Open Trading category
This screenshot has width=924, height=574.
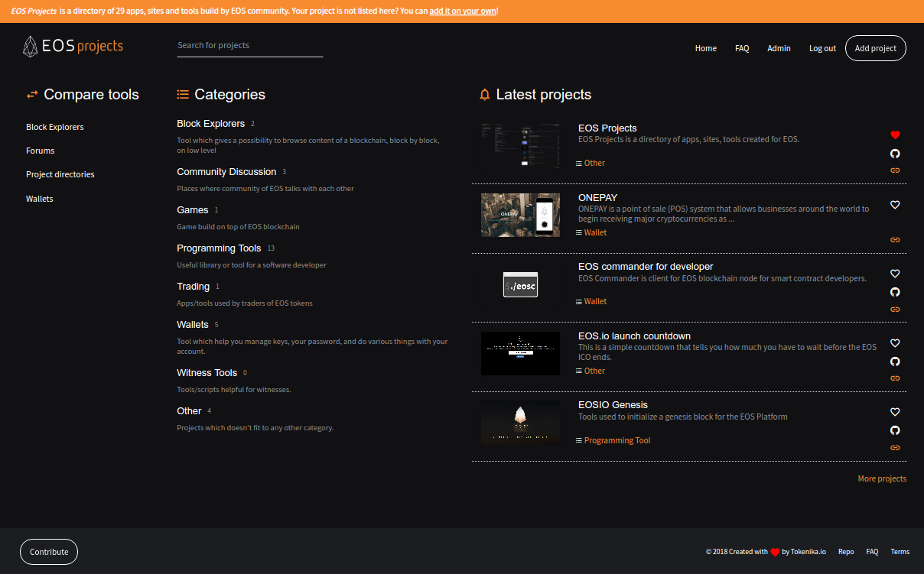193,287
